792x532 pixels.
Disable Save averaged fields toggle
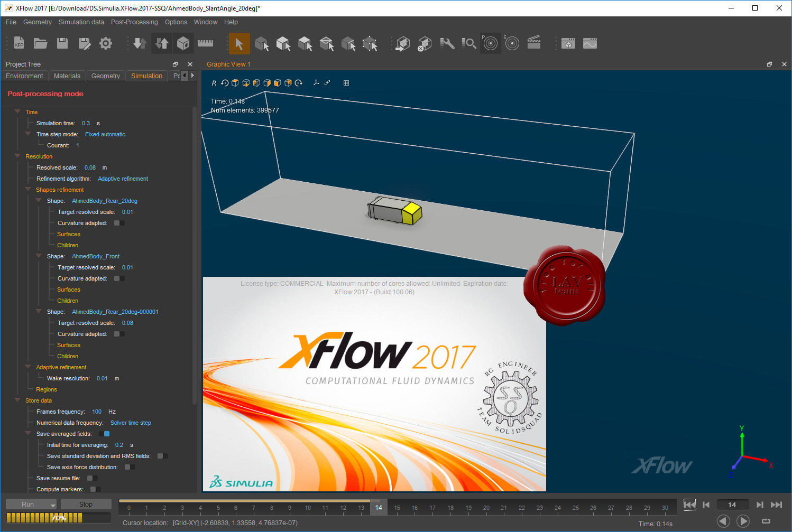coord(104,434)
